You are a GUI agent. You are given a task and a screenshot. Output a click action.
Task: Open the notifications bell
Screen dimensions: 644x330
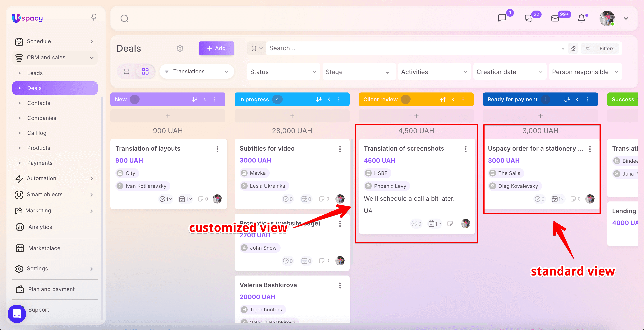tap(582, 18)
